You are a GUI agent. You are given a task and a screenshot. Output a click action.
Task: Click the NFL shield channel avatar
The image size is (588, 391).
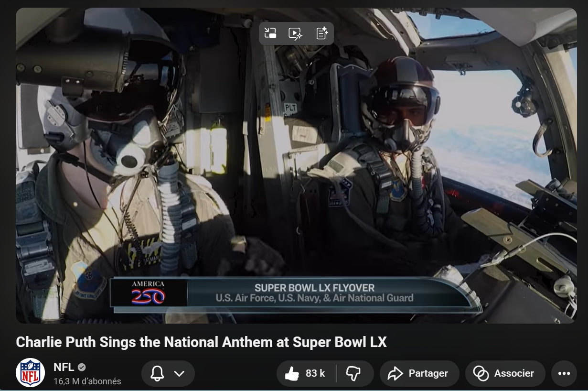click(x=30, y=373)
